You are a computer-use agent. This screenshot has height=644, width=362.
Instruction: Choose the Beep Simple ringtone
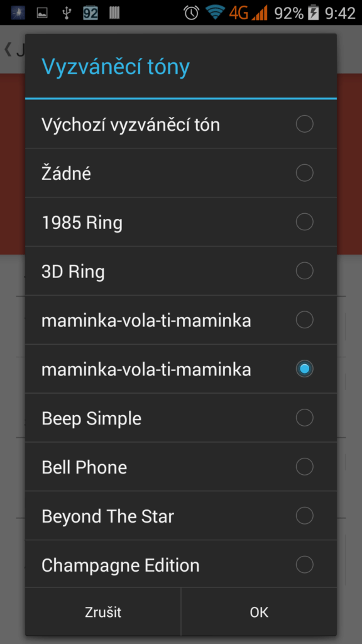181,418
